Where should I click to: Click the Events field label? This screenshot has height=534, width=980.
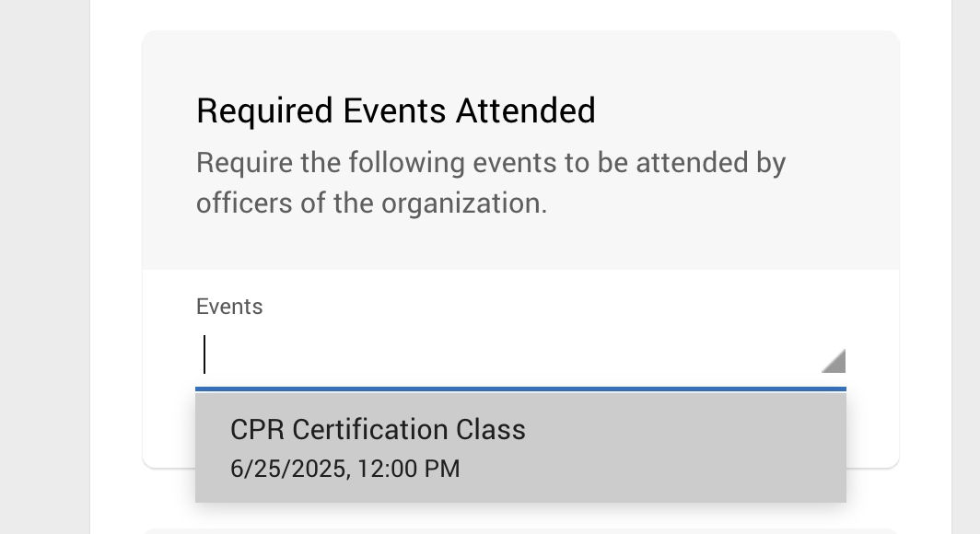pos(229,307)
